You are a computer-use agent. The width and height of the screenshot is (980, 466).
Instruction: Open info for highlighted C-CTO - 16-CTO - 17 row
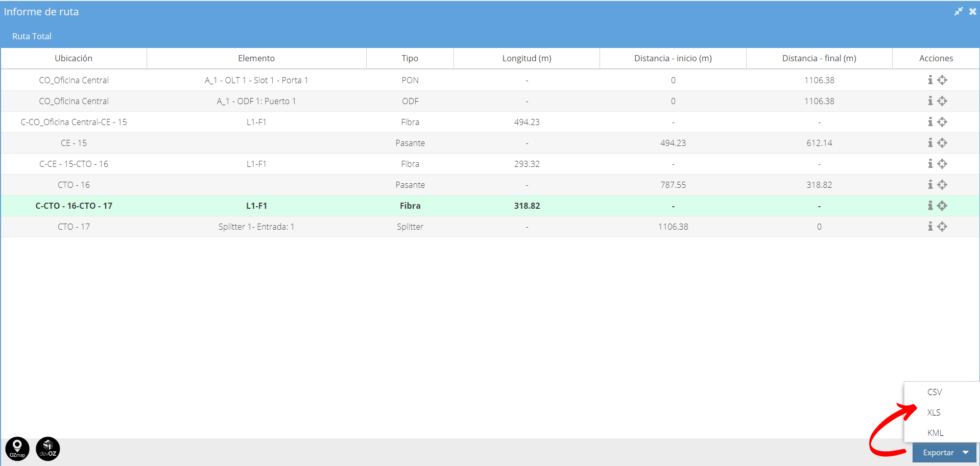click(930, 205)
